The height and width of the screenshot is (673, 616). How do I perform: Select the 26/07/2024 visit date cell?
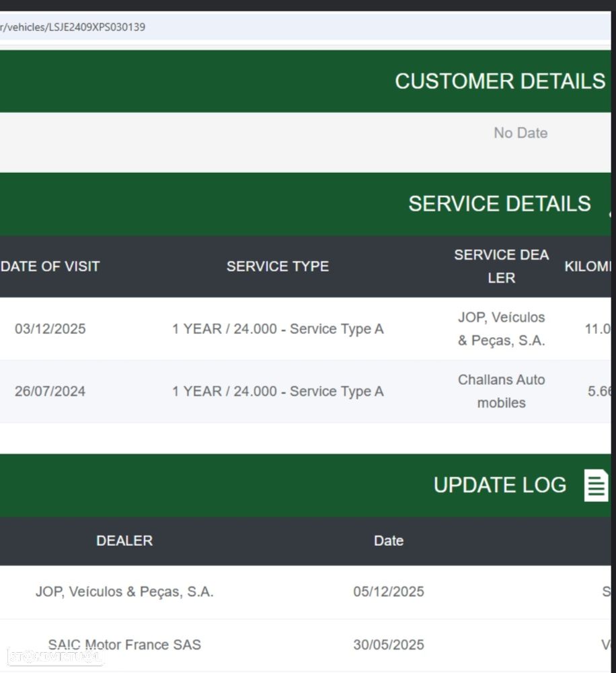(50, 392)
